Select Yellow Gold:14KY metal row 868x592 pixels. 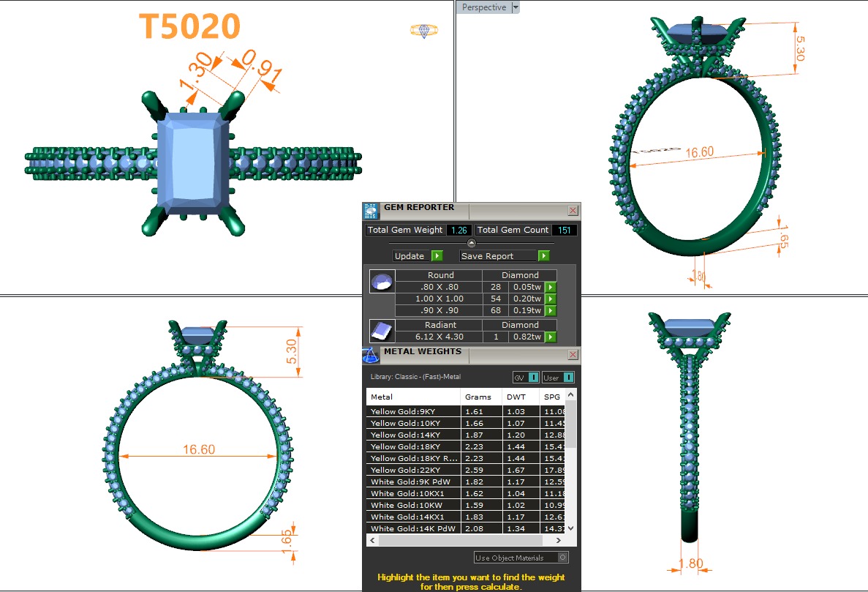(x=413, y=435)
